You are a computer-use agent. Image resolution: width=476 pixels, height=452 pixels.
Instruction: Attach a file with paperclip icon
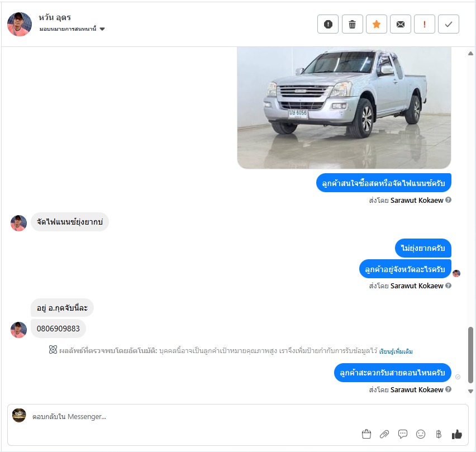coord(384,434)
